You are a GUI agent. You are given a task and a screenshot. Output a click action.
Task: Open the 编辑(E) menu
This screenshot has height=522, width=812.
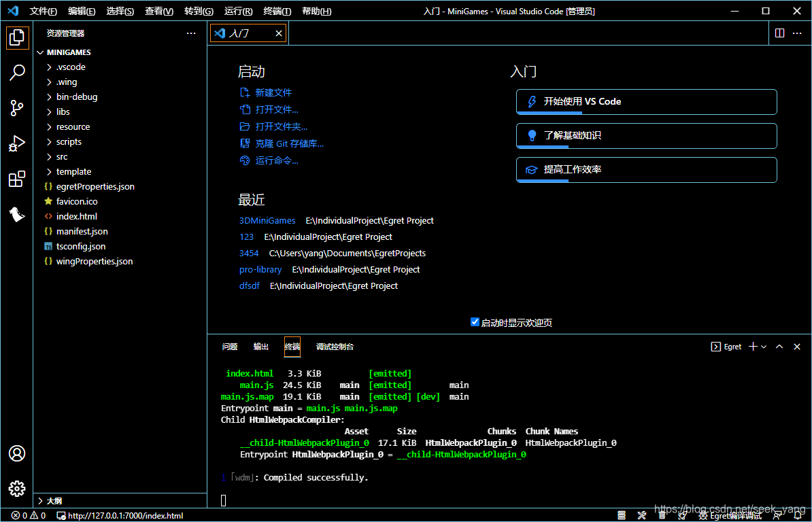pos(82,11)
